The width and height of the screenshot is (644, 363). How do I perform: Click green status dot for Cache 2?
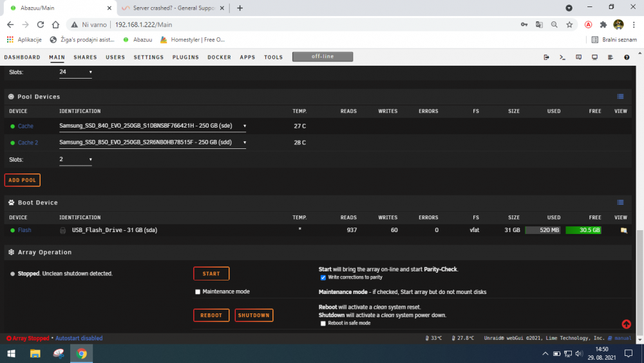[x=12, y=142]
